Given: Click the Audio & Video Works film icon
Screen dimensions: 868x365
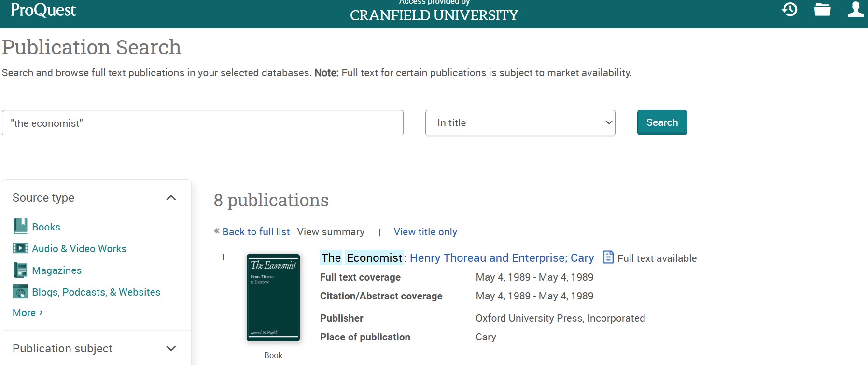Looking at the screenshot, I should (x=20, y=248).
